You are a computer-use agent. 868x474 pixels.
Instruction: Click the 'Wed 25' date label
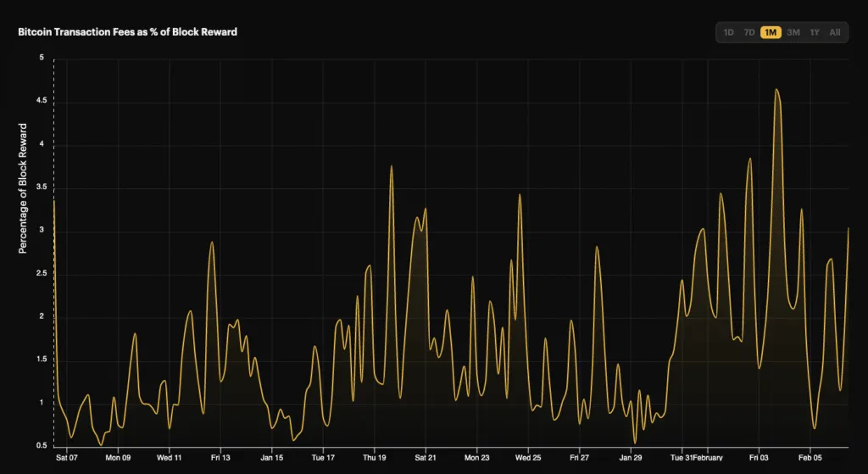tap(528, 458)
